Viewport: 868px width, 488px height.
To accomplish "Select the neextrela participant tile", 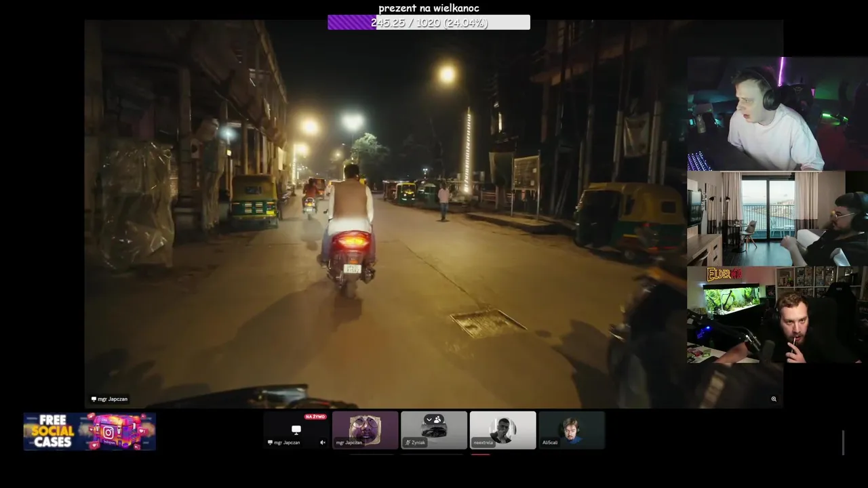I will pos(502,430).
